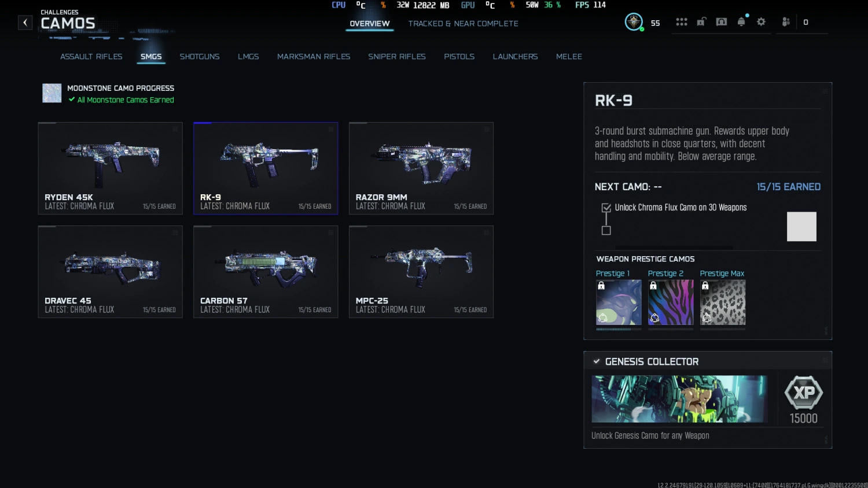Toggle the Unlock Chroma Flux challenge checkbox
This screenshot has height=488, width=868.
(606, 208)
